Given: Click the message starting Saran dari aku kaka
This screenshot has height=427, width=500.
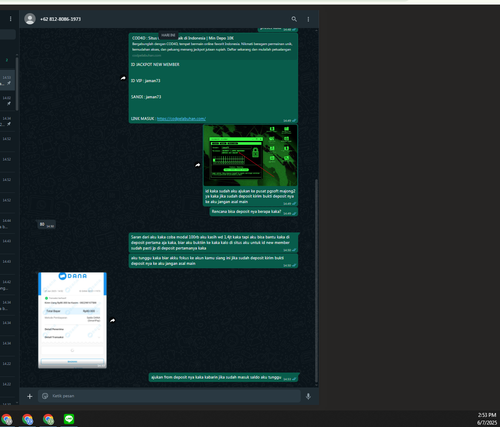Looking at the screenshot, I should coord(213,243).
